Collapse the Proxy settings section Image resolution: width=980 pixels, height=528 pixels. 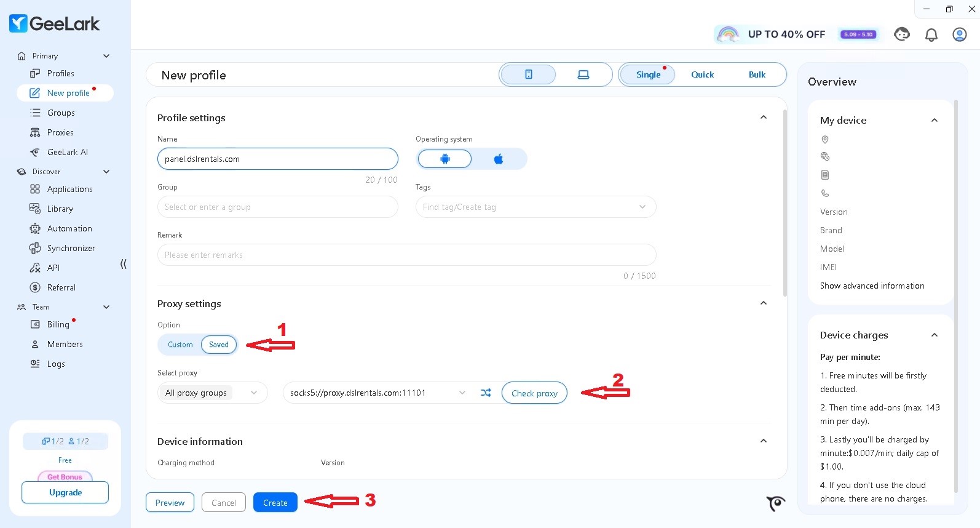(764, 303)
